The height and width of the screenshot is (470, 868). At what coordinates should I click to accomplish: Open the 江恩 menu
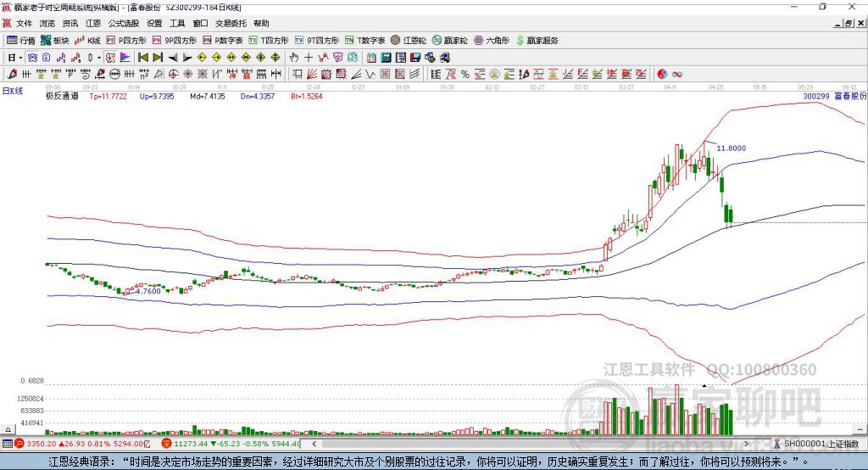tap(93, 24)
